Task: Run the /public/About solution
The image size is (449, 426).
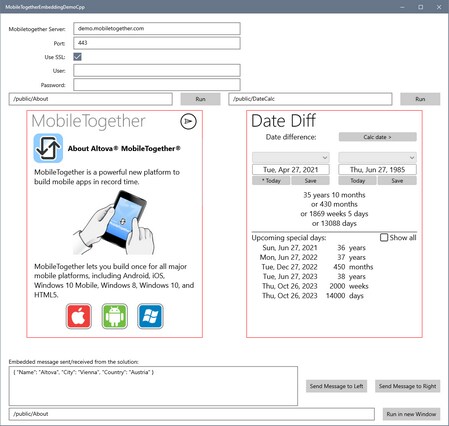Action: tap(200, 99)
